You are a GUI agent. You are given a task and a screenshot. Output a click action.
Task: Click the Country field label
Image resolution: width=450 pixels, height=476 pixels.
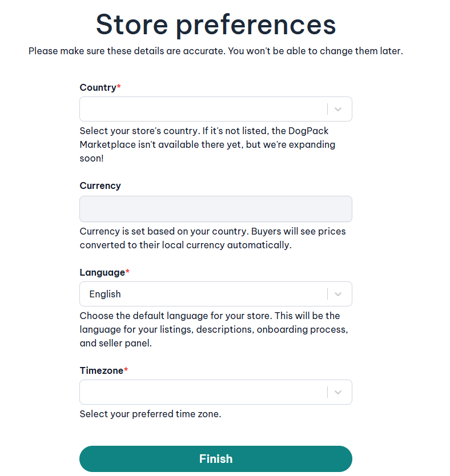point(98,87)
